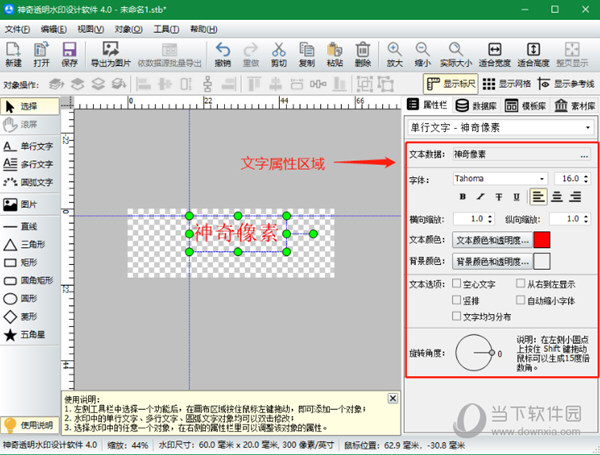Open the 编辑(E) menu
This screenshot has width=600, height=455.
click(x=54, y=29)
